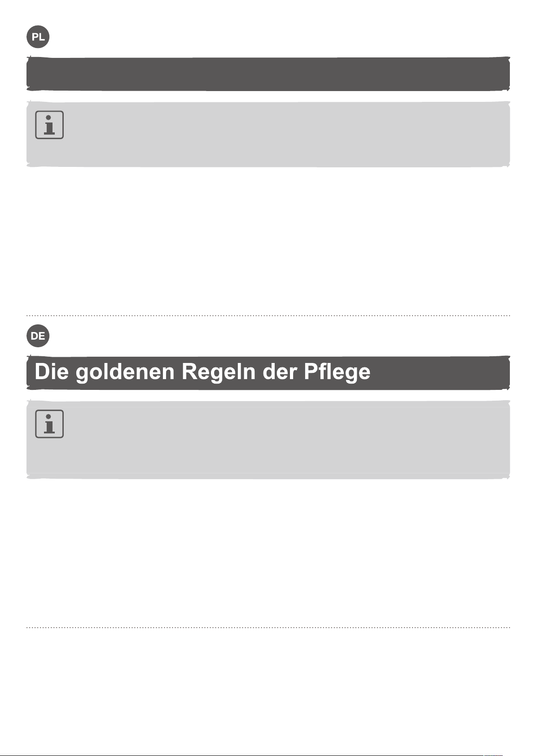The image size is (535, 756).
Task: Click the empty dark header bar below PL
Action: [268, 74]
